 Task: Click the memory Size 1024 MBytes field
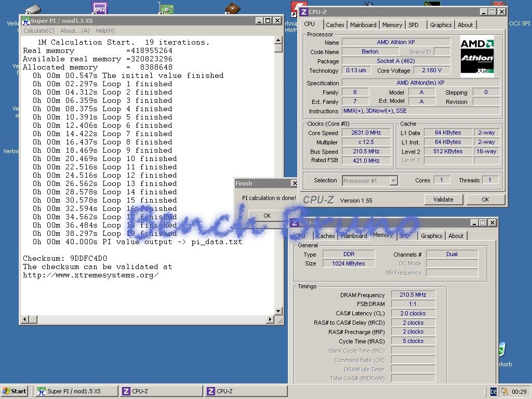coord(349,263)
